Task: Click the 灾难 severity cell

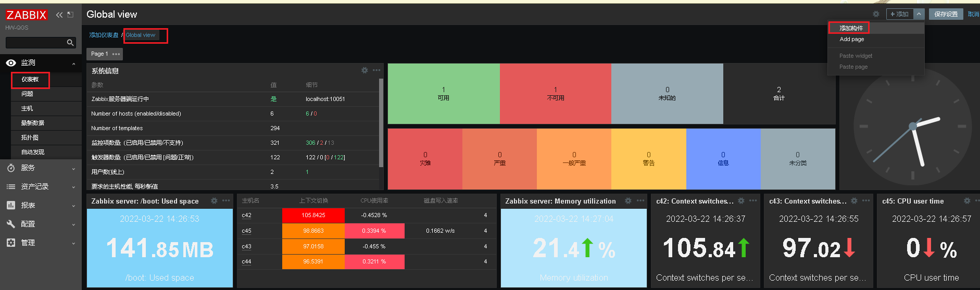Action: pyautogui.click(x=425, y=159)
